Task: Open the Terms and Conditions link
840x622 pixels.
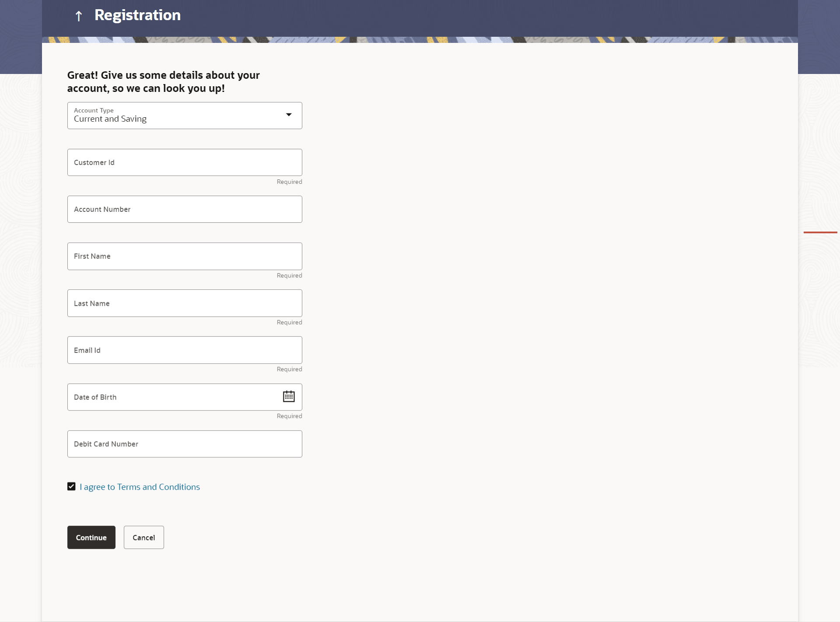Action: click(x=140, y=487)
